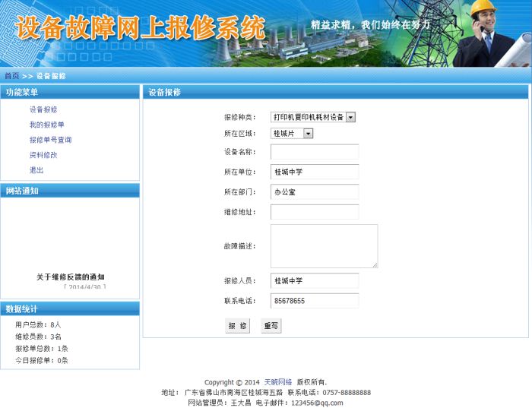Viewport: 532px width, 408px height.
Task: Open the 报修种类 dropdown
Action: tap(313, 118)
